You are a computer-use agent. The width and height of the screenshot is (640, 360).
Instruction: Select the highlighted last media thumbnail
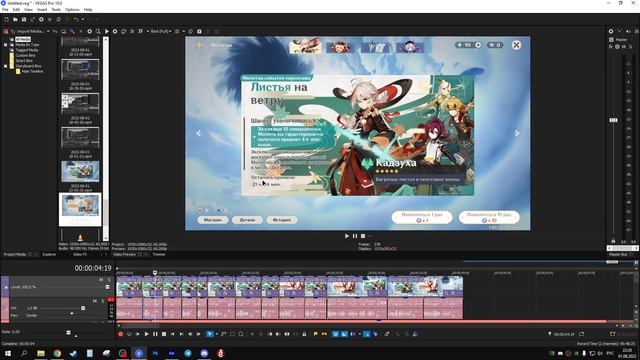pyautogui.click(x=80, y=209)
